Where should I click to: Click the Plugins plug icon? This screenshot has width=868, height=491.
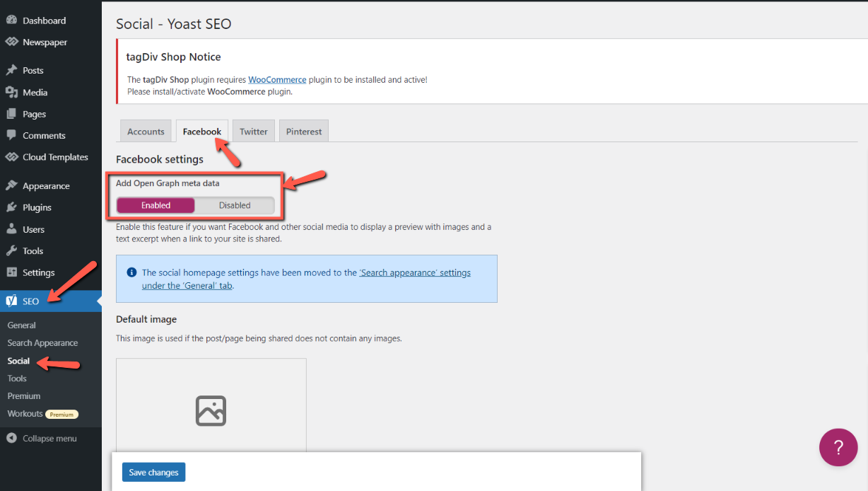[x=11, y=207]
